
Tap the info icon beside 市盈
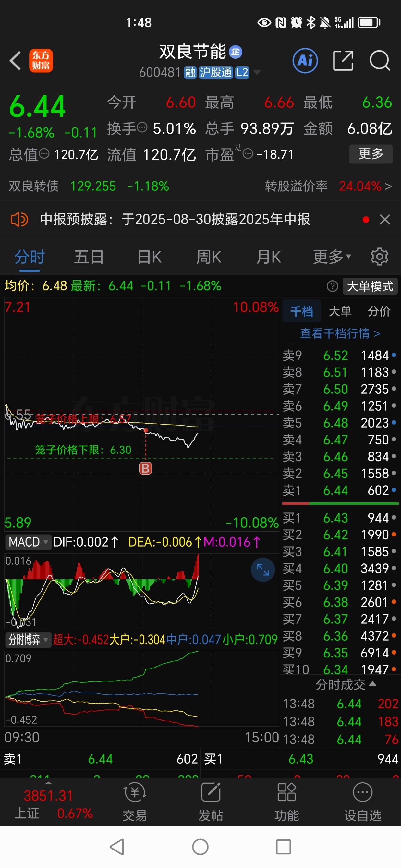tap(248, 154)
